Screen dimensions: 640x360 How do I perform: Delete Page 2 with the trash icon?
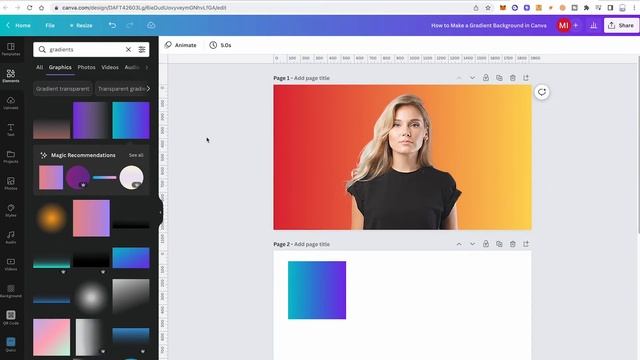point(513,244)
